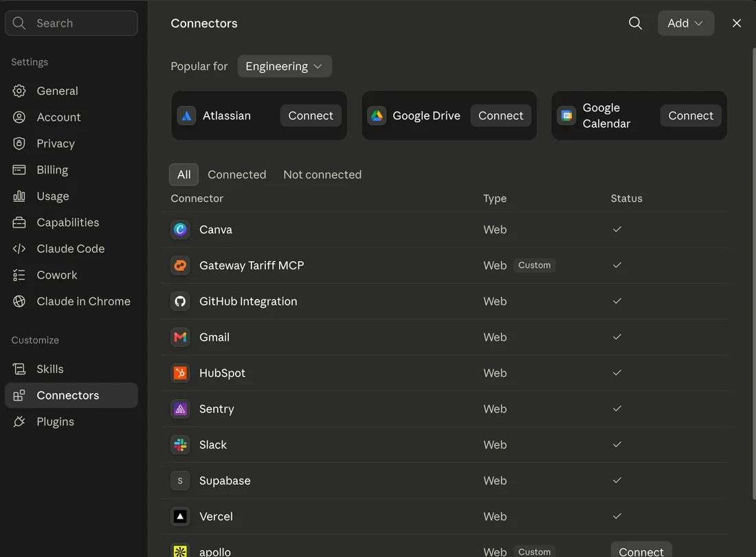Open Claude Code settings
Viewport: 756px width, 557px height.
71,249
